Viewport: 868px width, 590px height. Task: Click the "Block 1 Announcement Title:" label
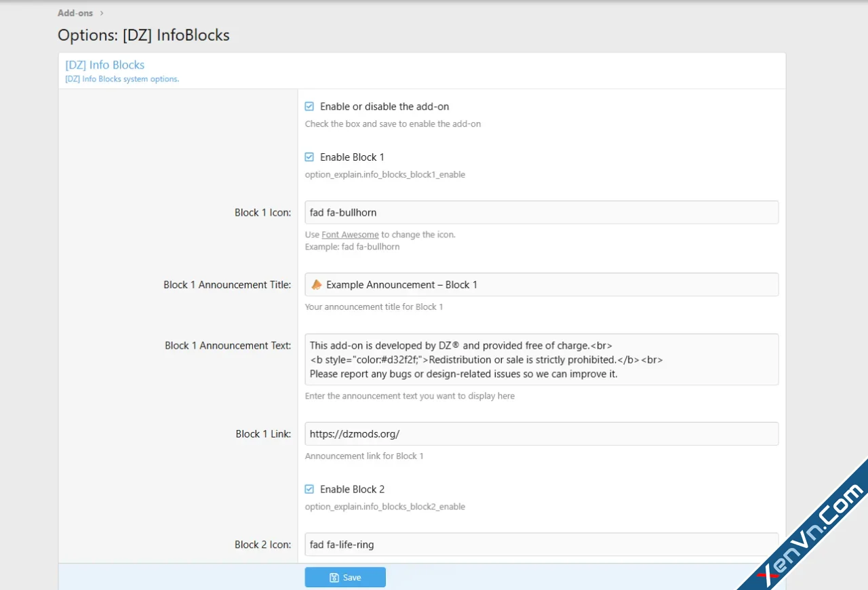pyautogui.click(x=227, y=285)
